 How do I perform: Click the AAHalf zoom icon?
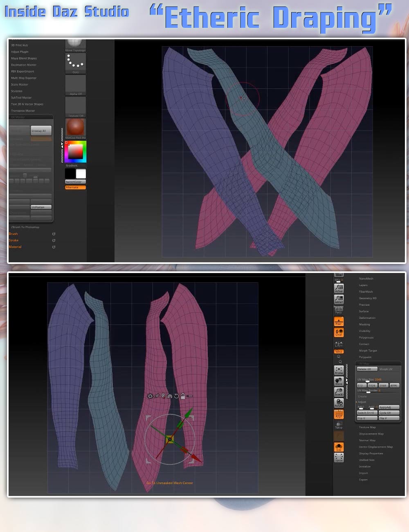pos(339,300)
